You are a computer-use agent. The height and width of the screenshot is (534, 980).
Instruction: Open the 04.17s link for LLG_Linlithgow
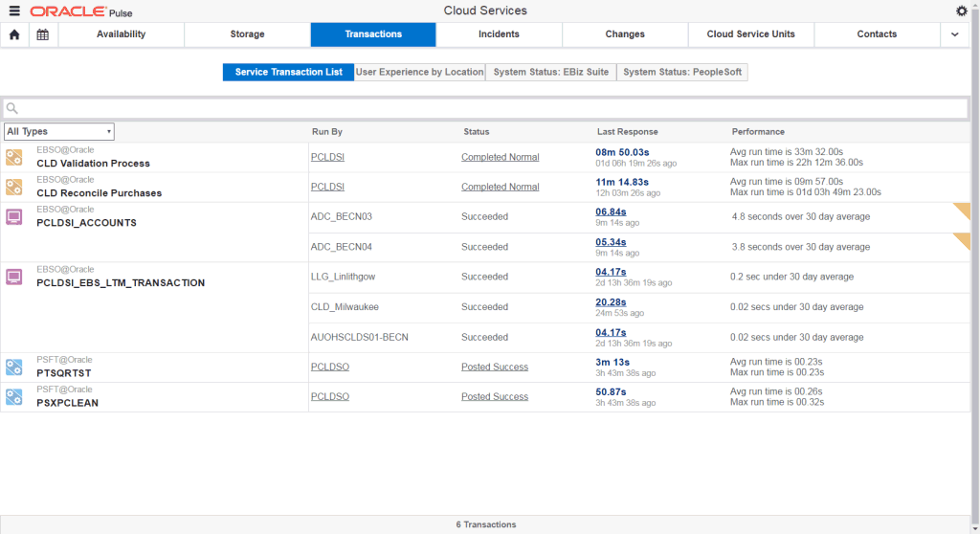611,272
